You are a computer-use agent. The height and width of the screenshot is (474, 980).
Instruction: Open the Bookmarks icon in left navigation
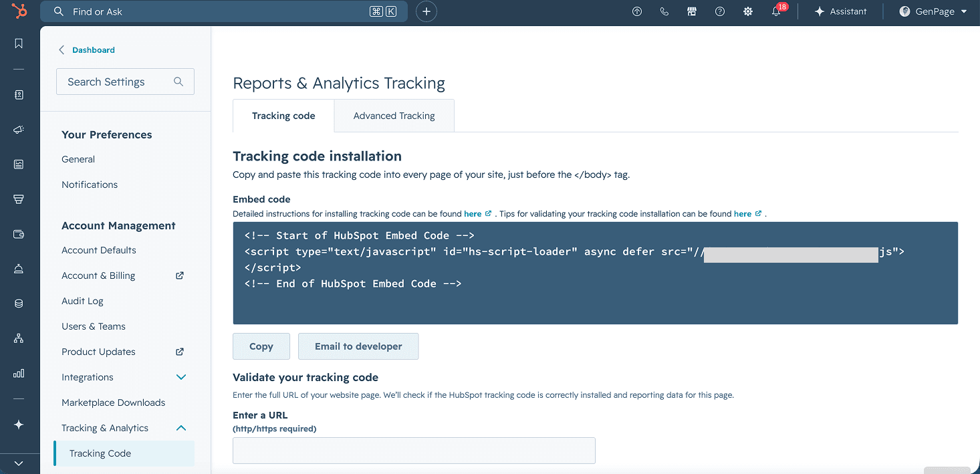pos(19,43)
